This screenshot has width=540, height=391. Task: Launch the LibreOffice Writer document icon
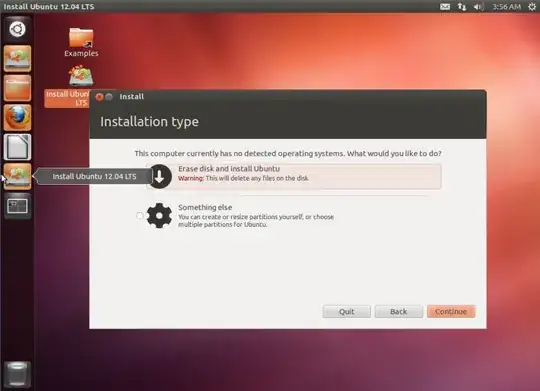tap(17, 147)
